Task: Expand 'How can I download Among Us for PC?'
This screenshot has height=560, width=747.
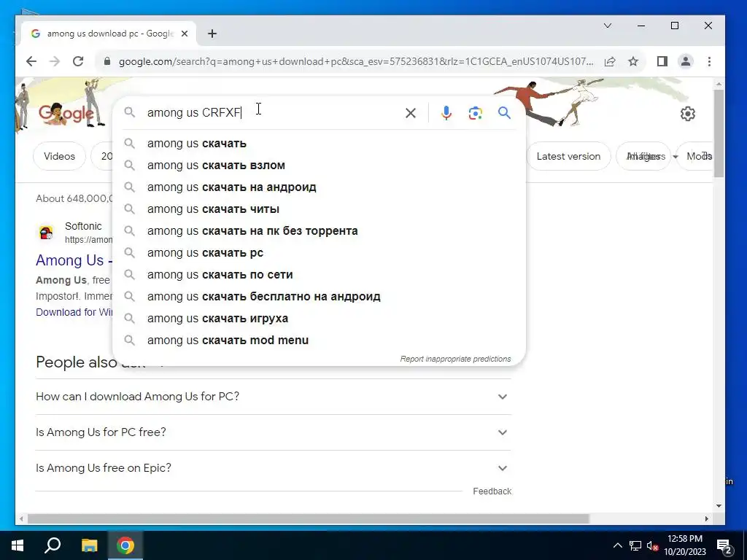Action: tap(273, 397)
